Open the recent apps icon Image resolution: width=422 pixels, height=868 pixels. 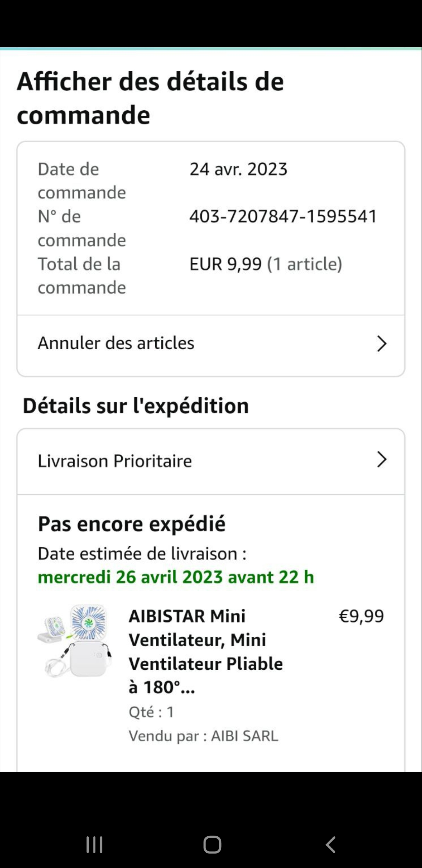tap(94, 845)
